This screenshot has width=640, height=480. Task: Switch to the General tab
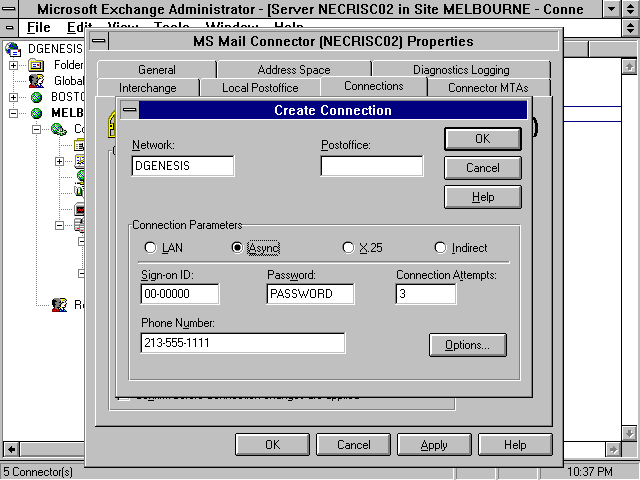157,69
